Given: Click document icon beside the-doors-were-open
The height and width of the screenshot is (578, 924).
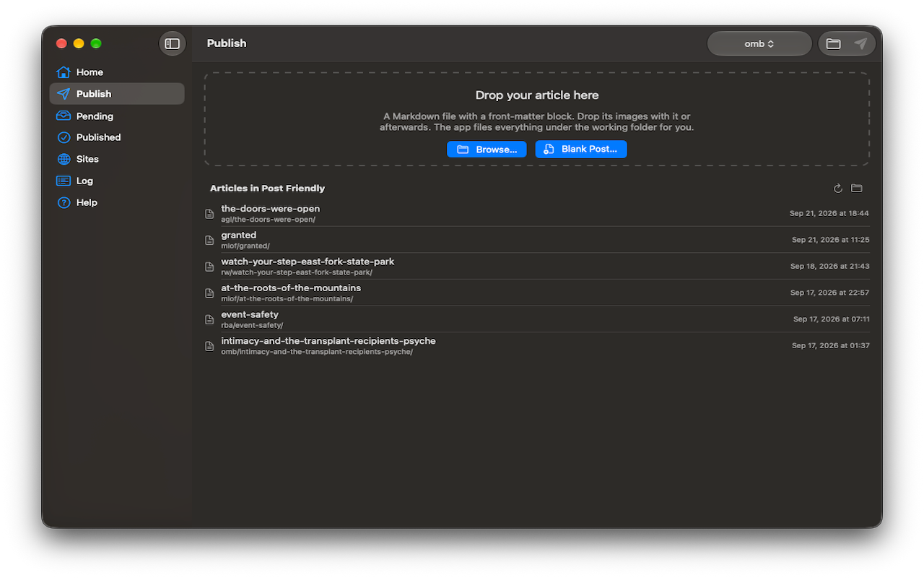Looking at the screenshot, I should (x=209, y=214).
